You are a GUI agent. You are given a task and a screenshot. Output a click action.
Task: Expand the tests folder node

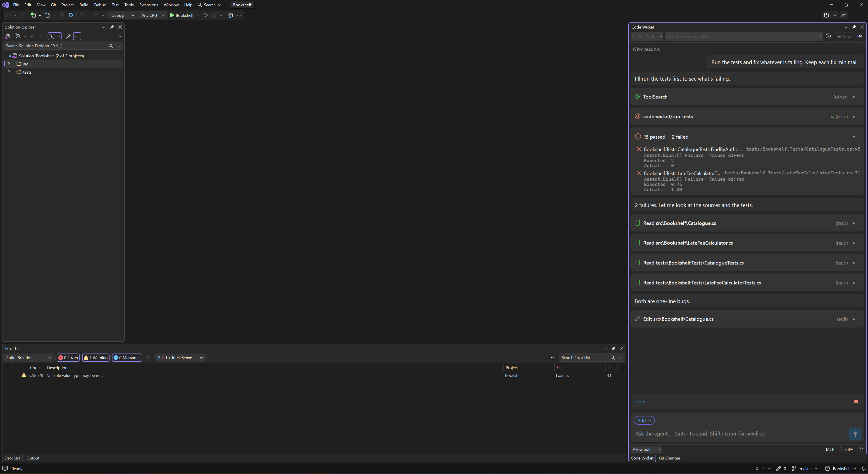pyautogui.click(x=9, y=72)
